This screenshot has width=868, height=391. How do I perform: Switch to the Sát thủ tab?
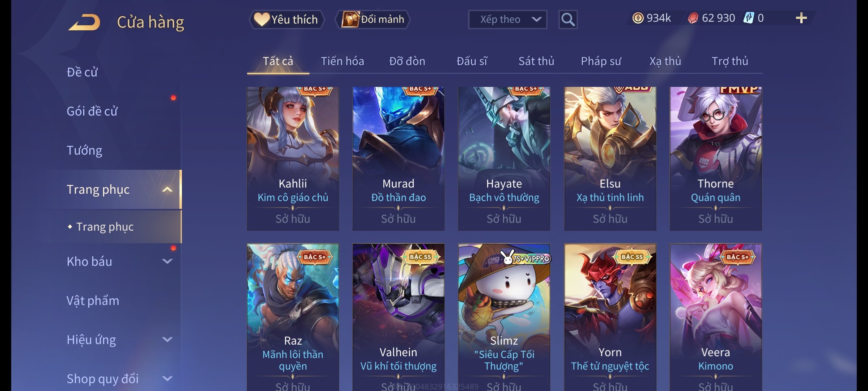[536, 61]
